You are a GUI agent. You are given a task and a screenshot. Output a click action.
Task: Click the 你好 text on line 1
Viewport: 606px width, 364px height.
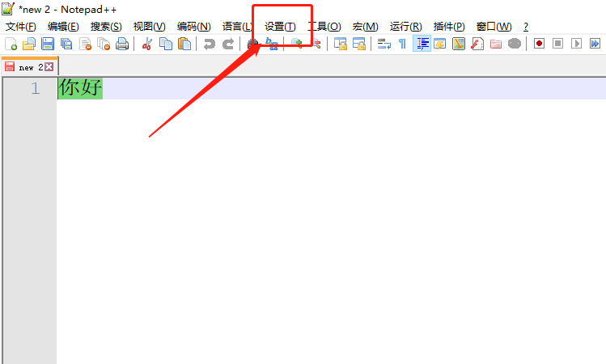pyautogui.click(x=80, y=87)
